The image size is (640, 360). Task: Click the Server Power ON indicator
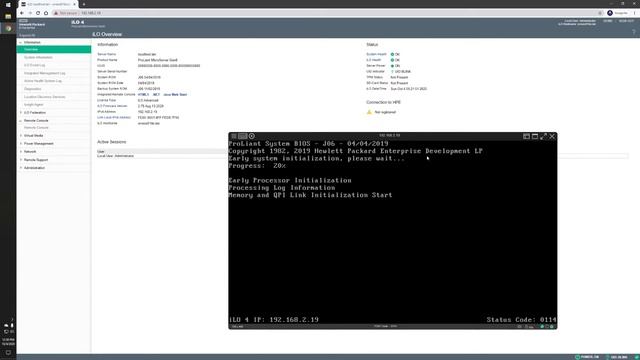[x=392, y=66]
